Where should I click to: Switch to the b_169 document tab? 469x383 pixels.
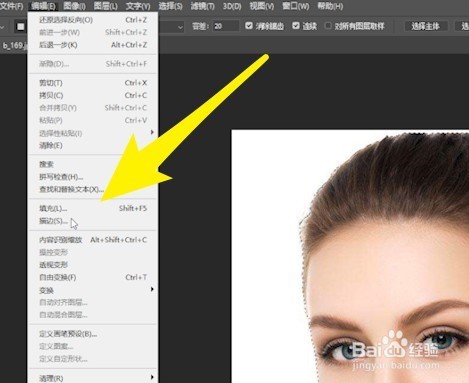tap(14, 46)
